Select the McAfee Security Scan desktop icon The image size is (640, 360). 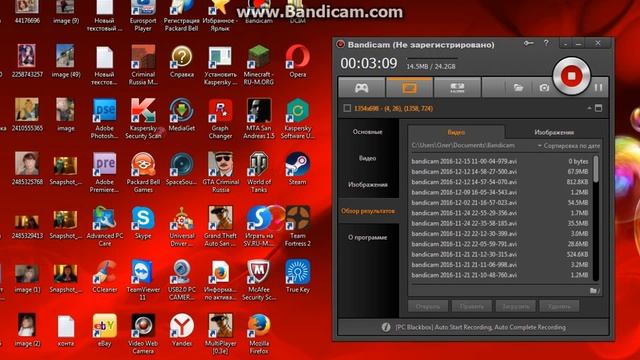[259, 280]
